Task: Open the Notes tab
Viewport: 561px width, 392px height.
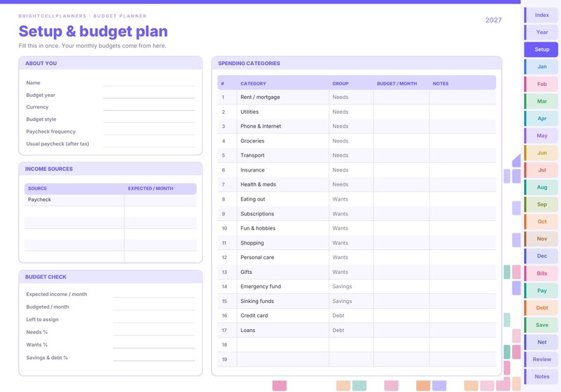Action: pos(541,376)
